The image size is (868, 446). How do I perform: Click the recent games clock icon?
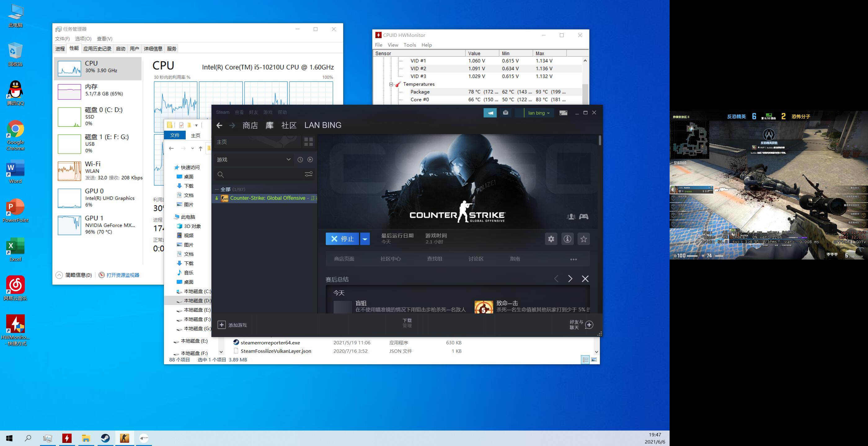coord(300,160)
